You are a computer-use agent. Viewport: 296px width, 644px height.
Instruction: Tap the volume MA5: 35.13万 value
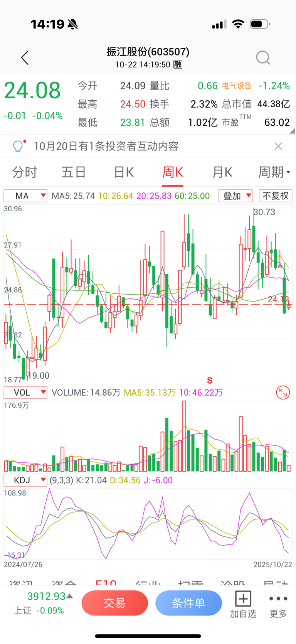click(150, 393)
